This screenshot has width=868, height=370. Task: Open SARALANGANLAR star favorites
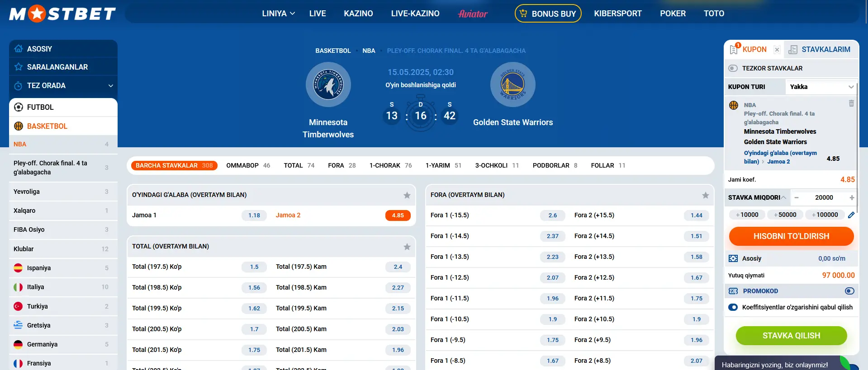19,67
